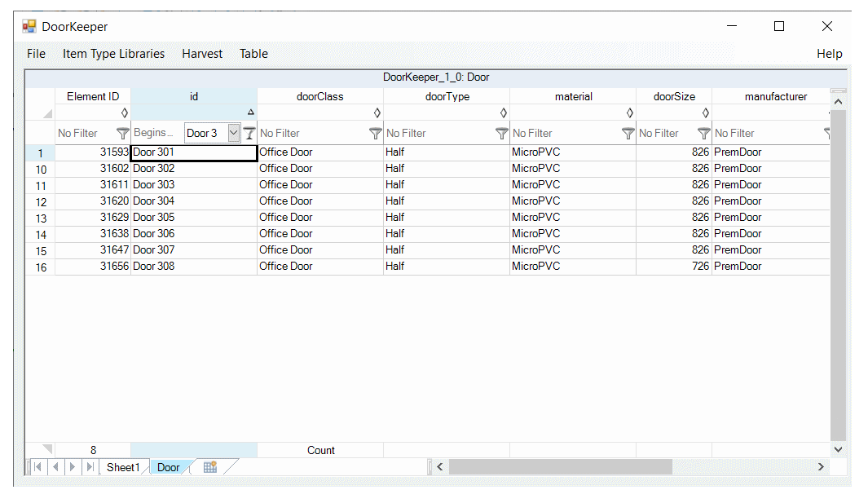Click the Element ID filter funnel icon
The width and height of the screenshot is (868, 503).
[x=122, y=133]
